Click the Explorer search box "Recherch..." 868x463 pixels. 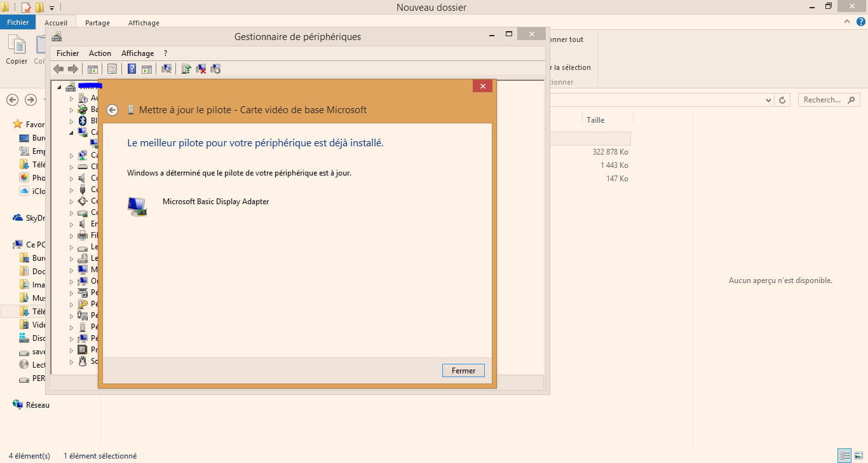[x=829, y=100]
